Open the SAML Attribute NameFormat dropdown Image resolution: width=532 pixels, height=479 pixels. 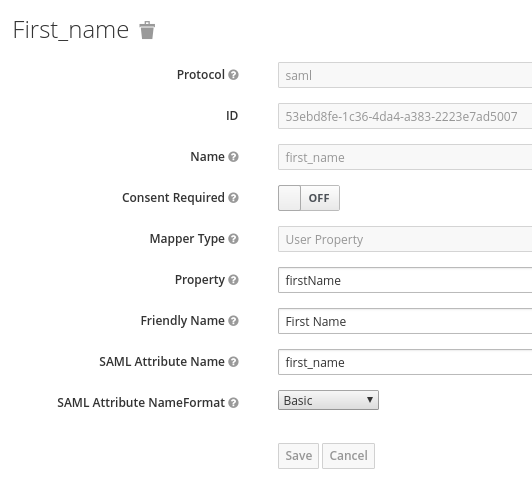pyautogui.click(x=328, y=400)
